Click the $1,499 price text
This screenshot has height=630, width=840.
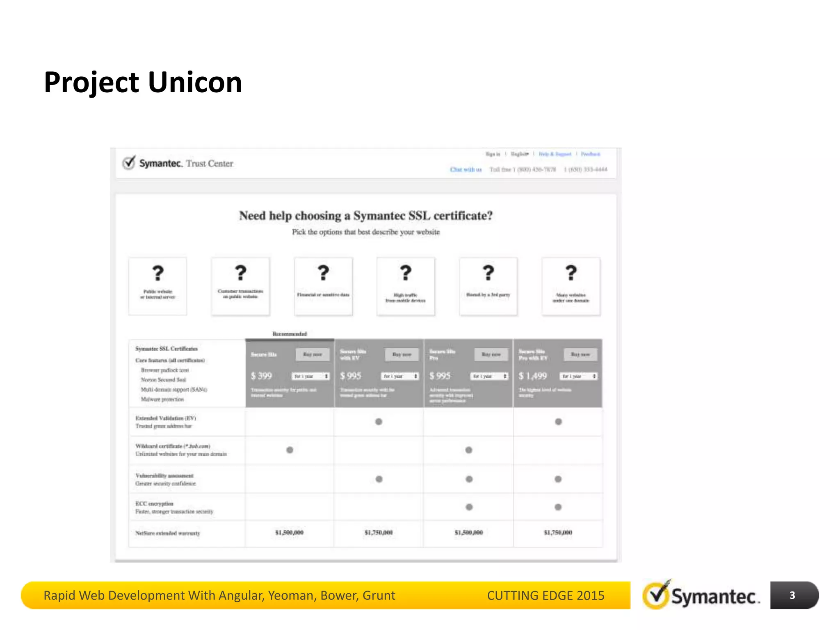pyautogui.click(x=533, y=376)
